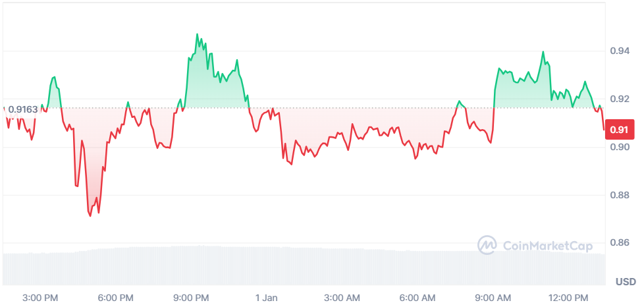Click the 0.92 price axis label
This screenshot has width=644, height=305.
click(621, 99)
